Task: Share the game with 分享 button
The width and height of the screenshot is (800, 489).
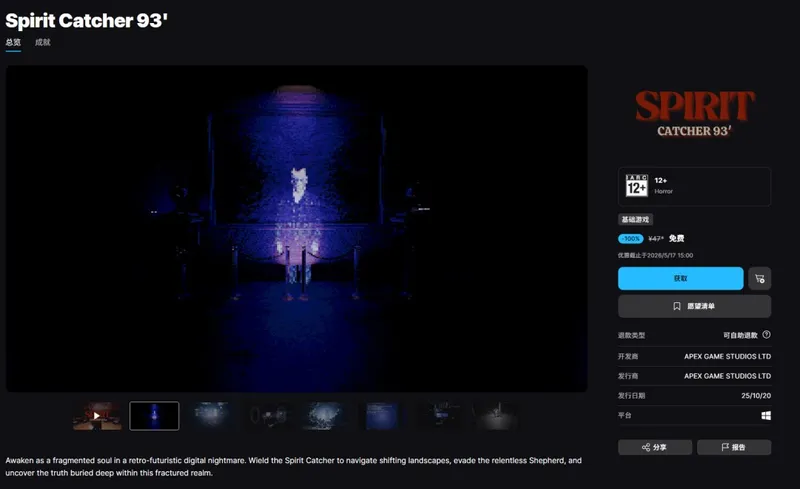Action: [655, 447]
